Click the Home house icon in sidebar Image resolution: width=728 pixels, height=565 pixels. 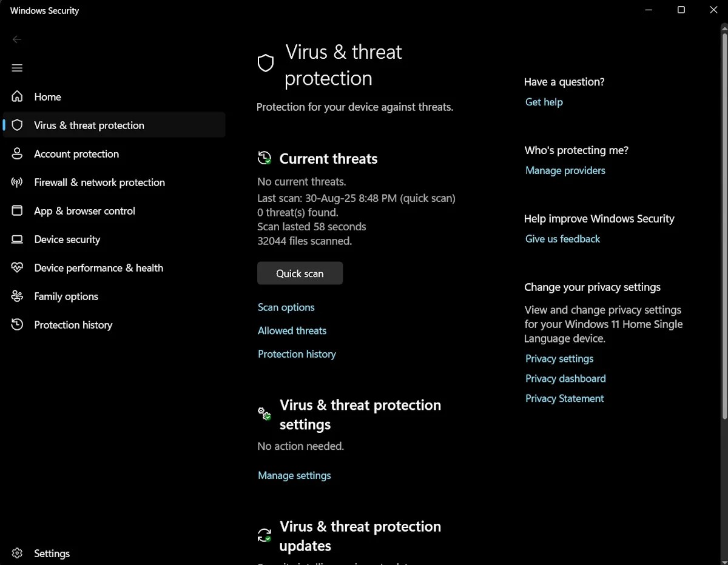pyautogui.click(x=17, y=96)
